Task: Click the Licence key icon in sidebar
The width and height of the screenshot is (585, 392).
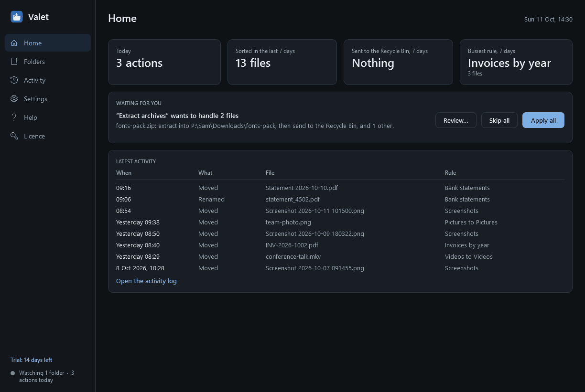Action: coord(14,136)
